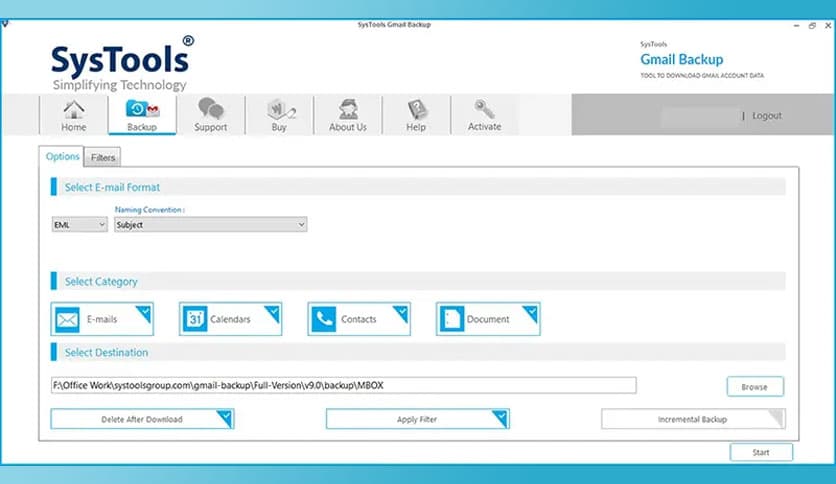Switch to the Options tab
This screenshot has height=484, width=836.
click(x=62, y=156)
